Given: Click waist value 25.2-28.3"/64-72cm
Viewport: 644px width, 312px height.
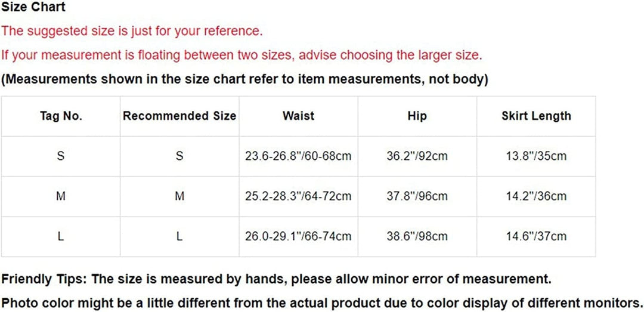Looking at the screenshot, I should [298, 196].
